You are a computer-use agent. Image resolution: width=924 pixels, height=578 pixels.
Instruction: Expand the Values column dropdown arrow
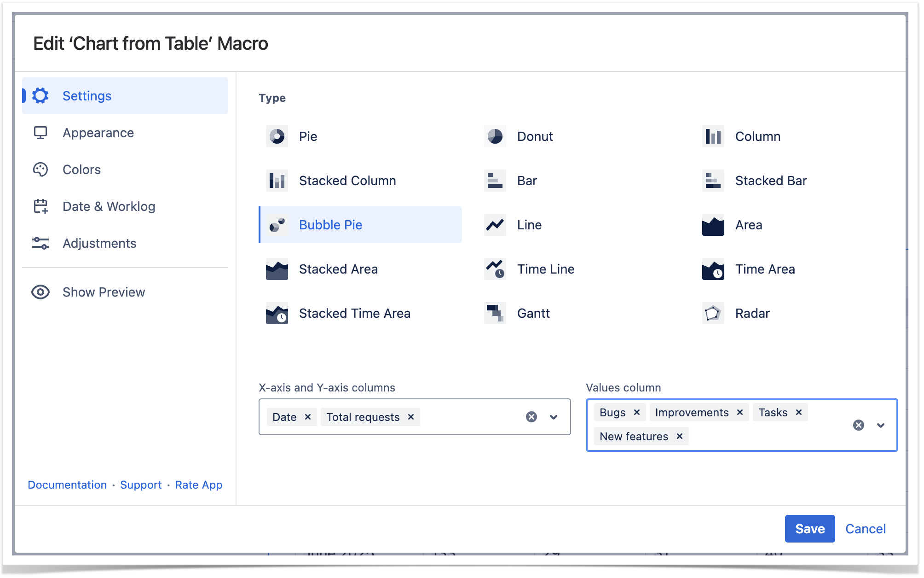pyautogui.click(x=881, y=425)
